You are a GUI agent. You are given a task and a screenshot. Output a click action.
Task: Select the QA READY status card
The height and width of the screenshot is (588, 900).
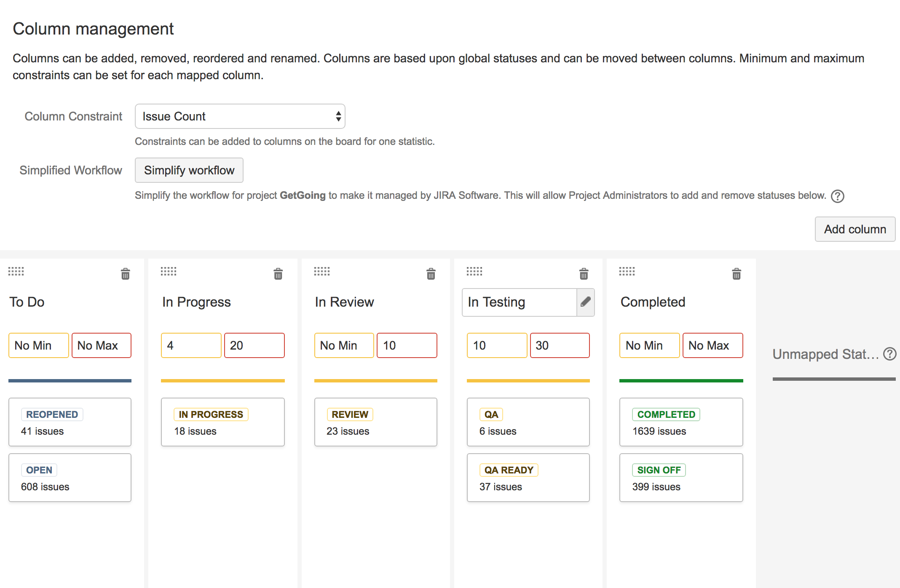[x=528, y=478]
